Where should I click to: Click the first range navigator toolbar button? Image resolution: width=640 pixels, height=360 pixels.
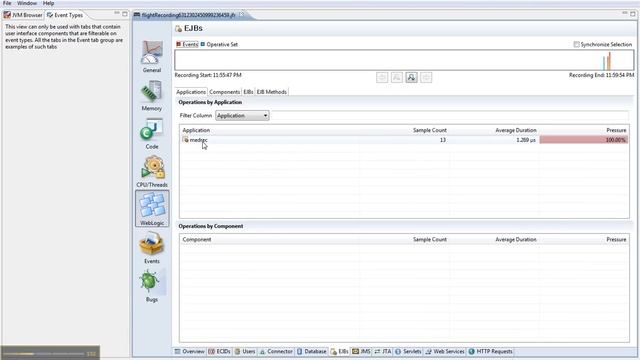[382, 77]
